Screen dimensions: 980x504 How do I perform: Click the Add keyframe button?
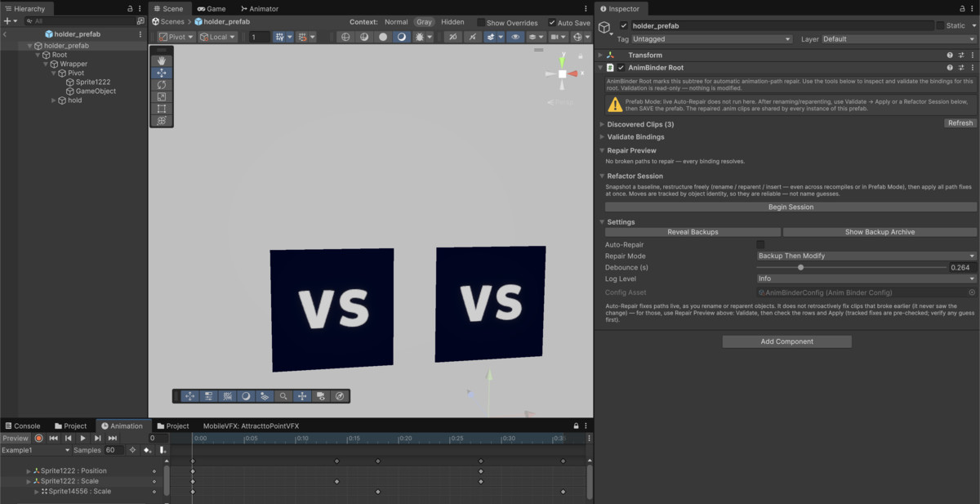(148, 450)
